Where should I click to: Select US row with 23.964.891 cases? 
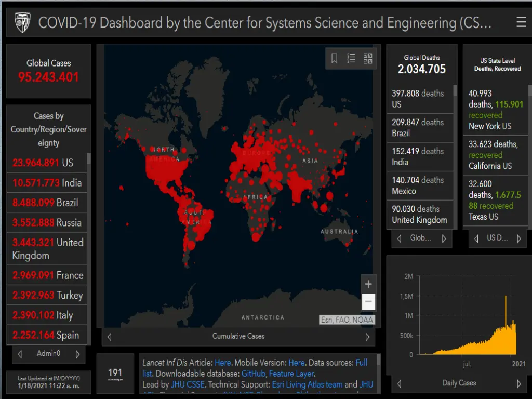pos(47,163)
